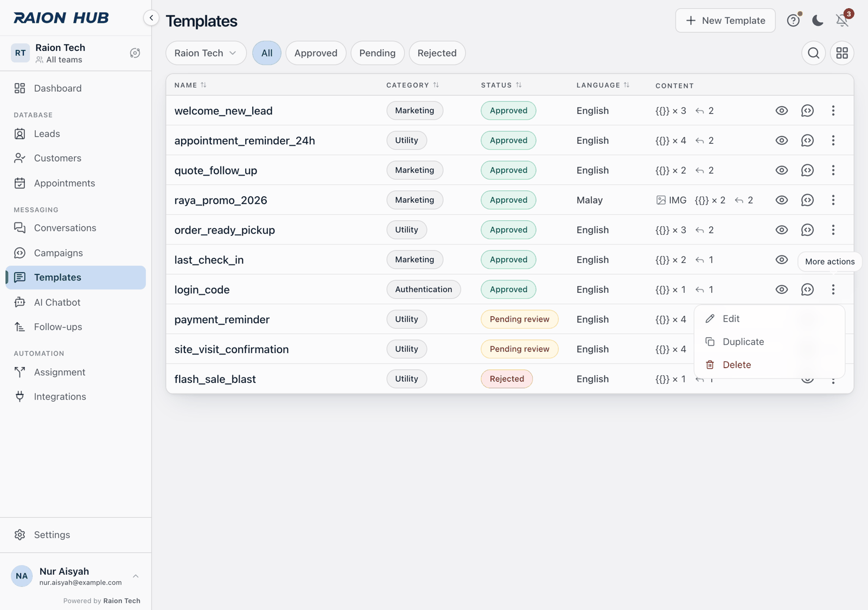Image resolution: width=868 pixels, height=610 pixels.
Task: Toggle dark mode with the moon icon
Action: [818, 21]
